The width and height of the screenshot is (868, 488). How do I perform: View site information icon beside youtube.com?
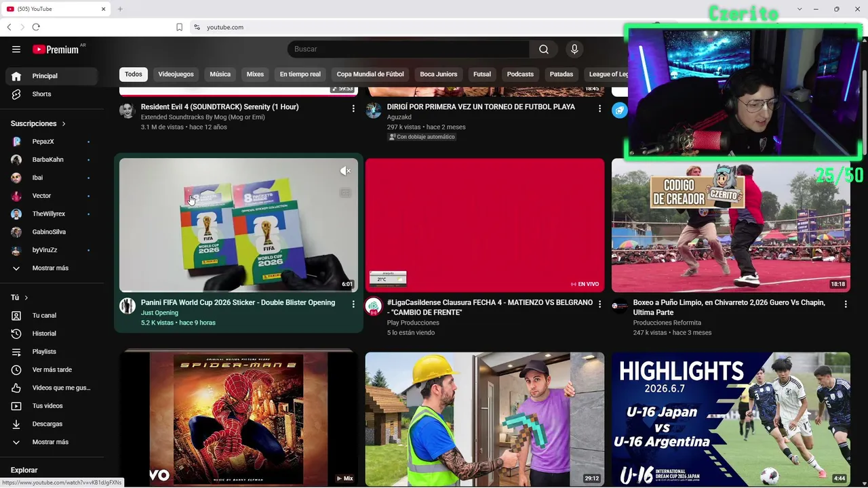(x=197, y=27)
